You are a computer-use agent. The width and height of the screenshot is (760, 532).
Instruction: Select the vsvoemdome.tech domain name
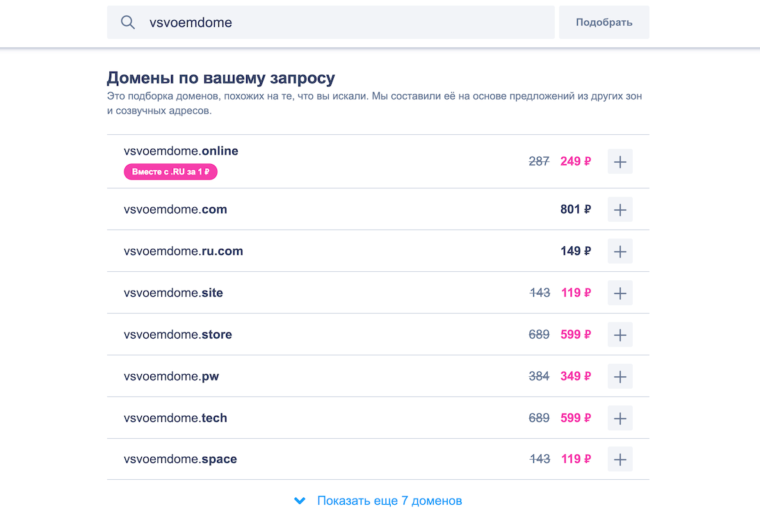(175, 418)
